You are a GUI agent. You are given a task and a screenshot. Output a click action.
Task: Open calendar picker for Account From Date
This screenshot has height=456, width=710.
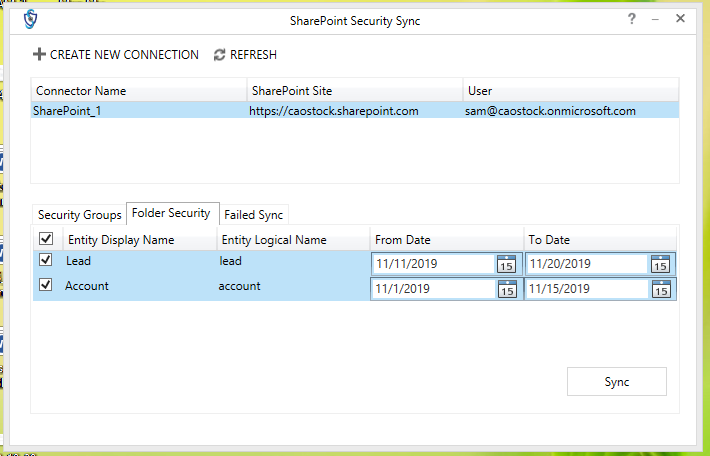pyautogui.click(x=507, y=288)
